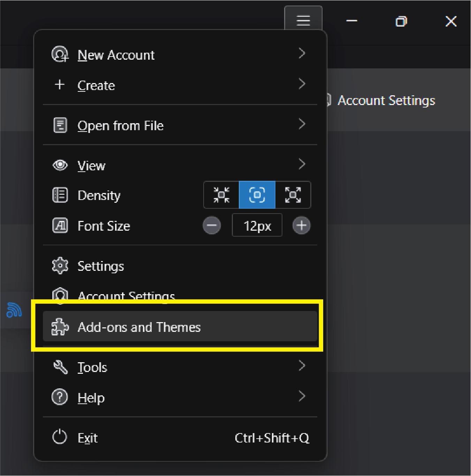Click the RSS feed icon in sidebar
The height and width of the screenshot is (476, 471).
click(x=14, y=310)
